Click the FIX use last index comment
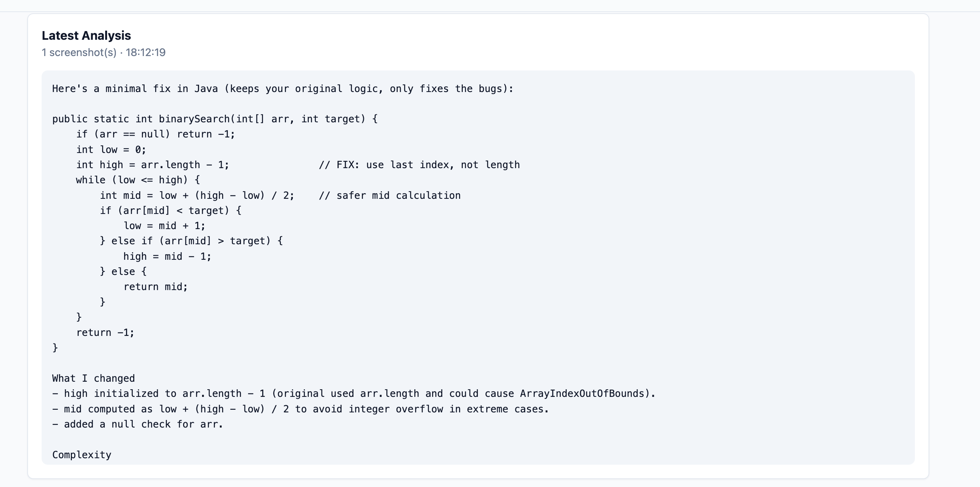The height and width of the screenshot is (487, 980). point(419,165)
